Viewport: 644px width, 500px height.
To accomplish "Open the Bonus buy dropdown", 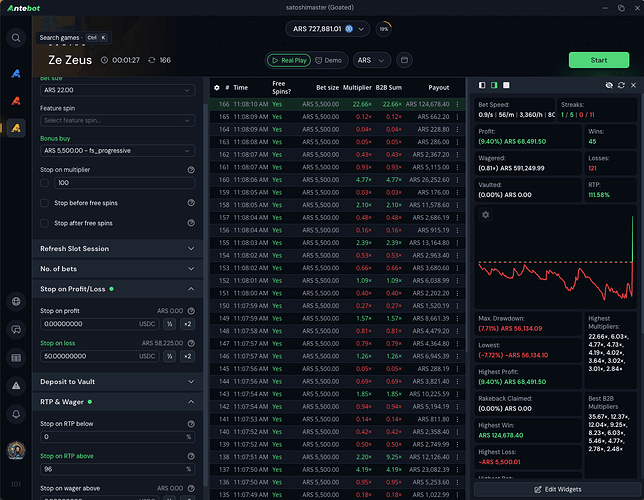I will 117,150.
